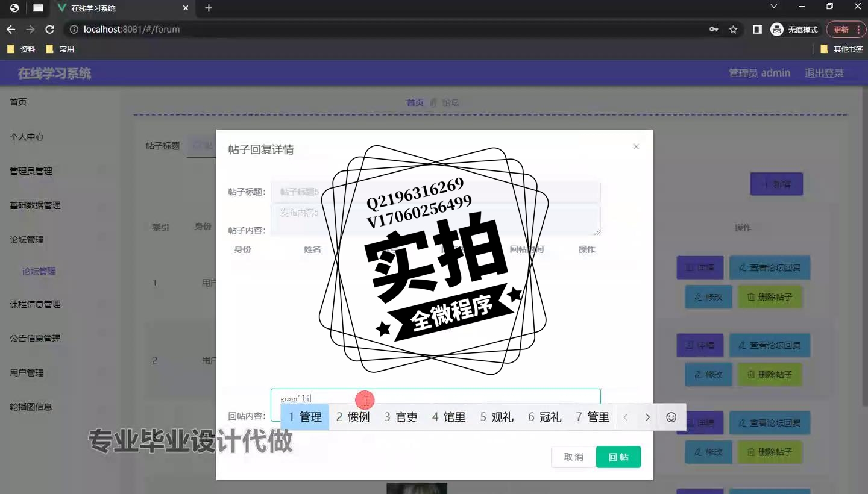Select 首页 in the sidebar
This screenshot has width=868, height=494.
[18, 102]
